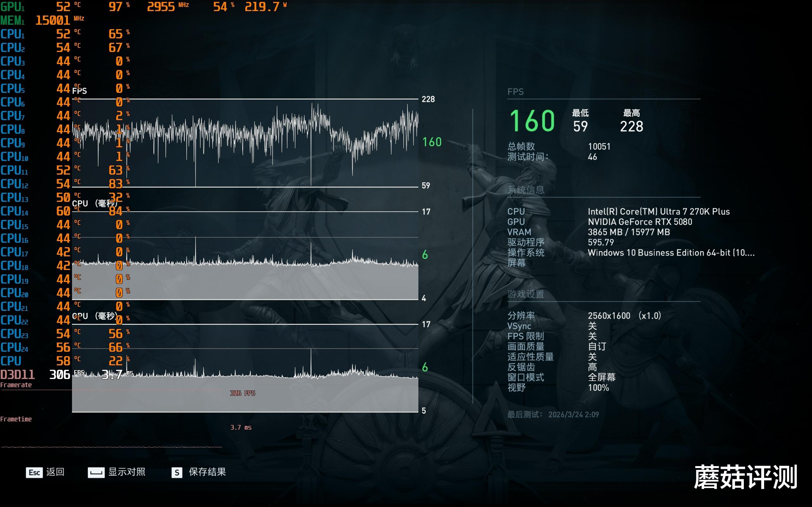
Task: Click the Esc key icon
Action: coord(34,472)
